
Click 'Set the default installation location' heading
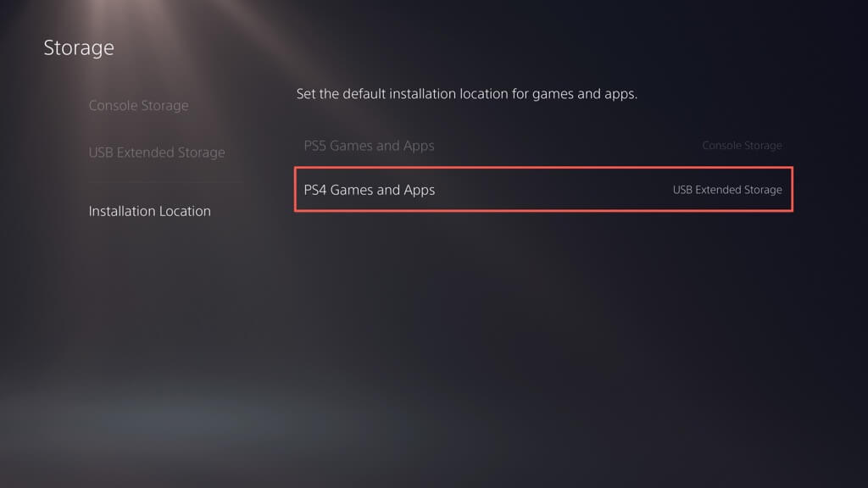pyautogui.click(x=467, y=93)
